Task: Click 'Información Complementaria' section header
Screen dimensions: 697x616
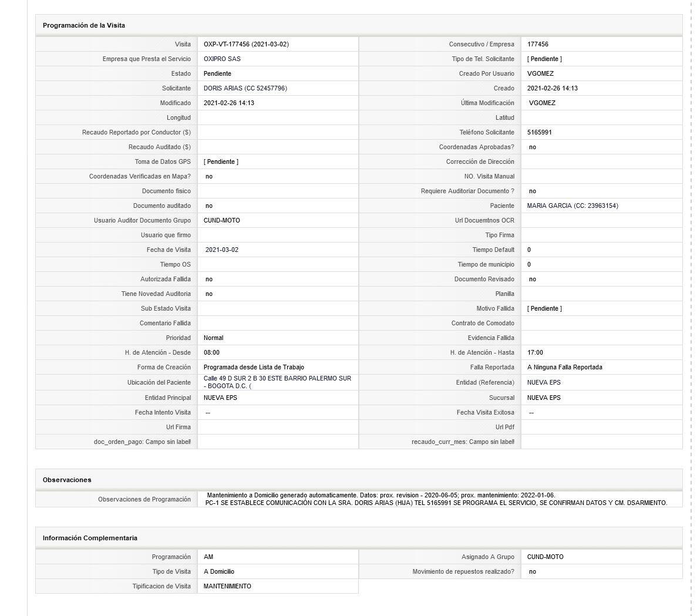Action: point(90,538)
